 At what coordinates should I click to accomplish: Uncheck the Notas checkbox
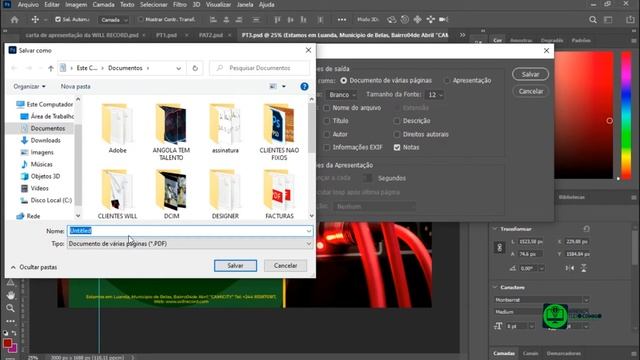[397, 147]
